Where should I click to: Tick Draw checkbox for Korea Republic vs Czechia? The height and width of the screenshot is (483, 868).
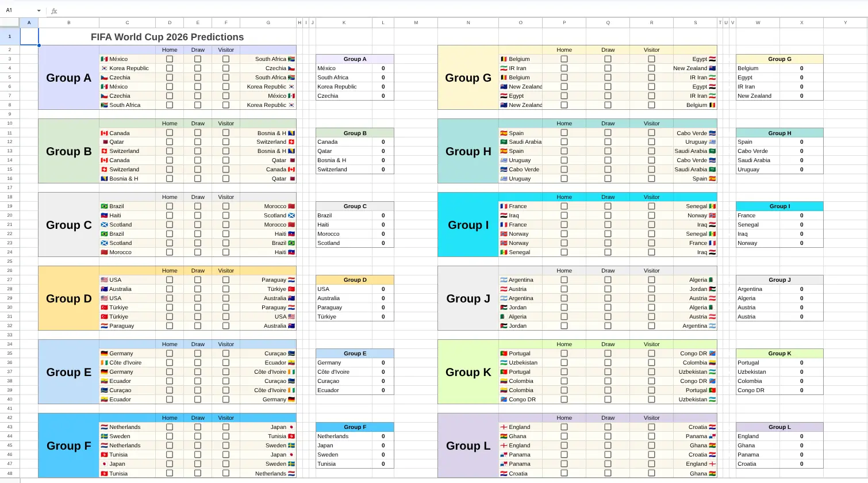click(x=198, y=68)
